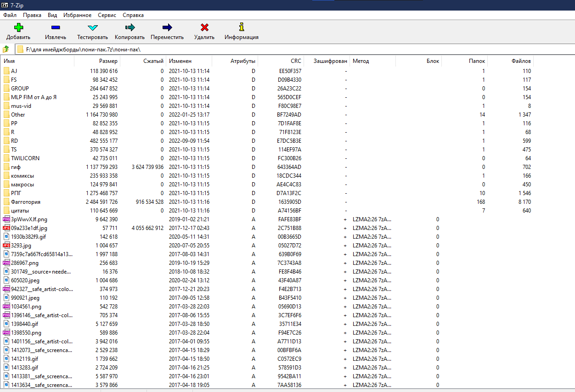575x392 pixels.
Task: Click the folder icon in the address bar
Action: click(x=20, y=49)
